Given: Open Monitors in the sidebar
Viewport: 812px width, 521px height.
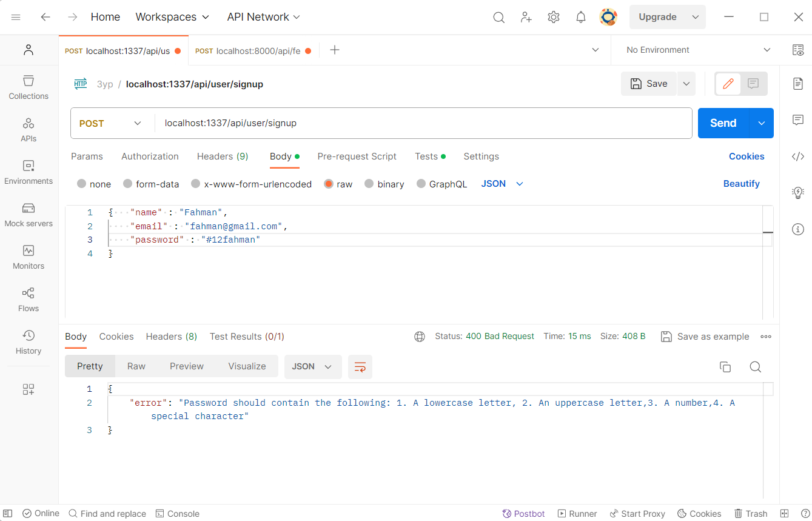Looking at the screenshot, I should pos(29,257).
